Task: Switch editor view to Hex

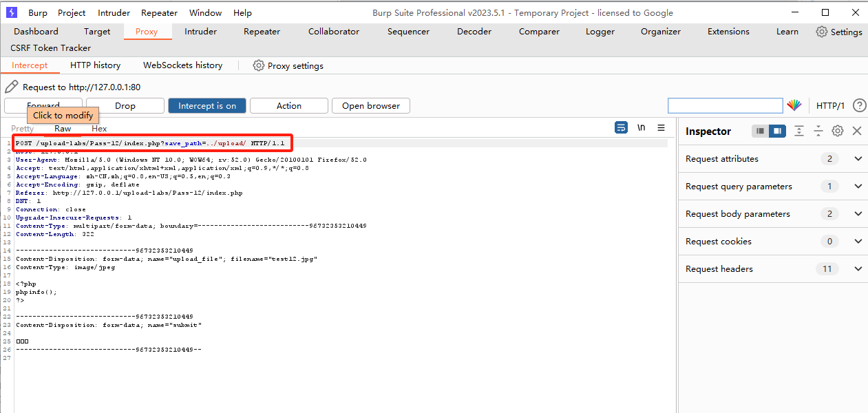Action: (x=99, y=129)
